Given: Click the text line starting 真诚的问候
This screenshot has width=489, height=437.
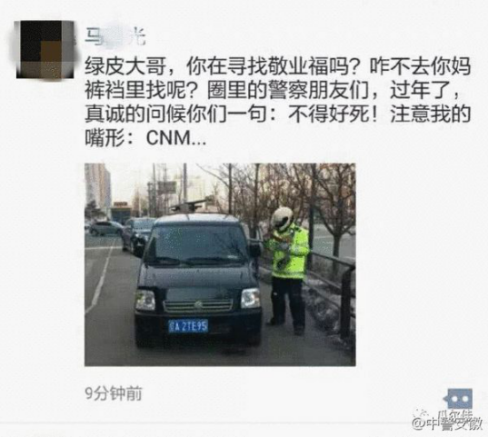Looking at the screenshot, I should point(277,114).
